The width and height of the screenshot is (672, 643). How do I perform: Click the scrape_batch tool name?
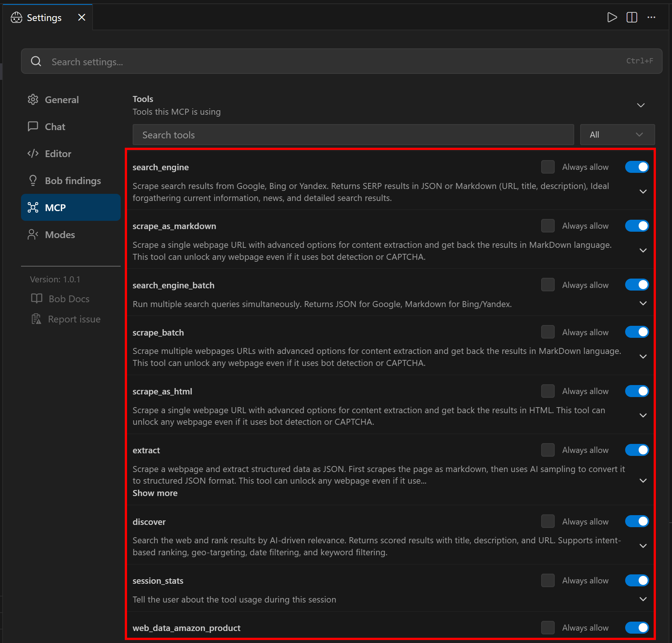[158, 333]
